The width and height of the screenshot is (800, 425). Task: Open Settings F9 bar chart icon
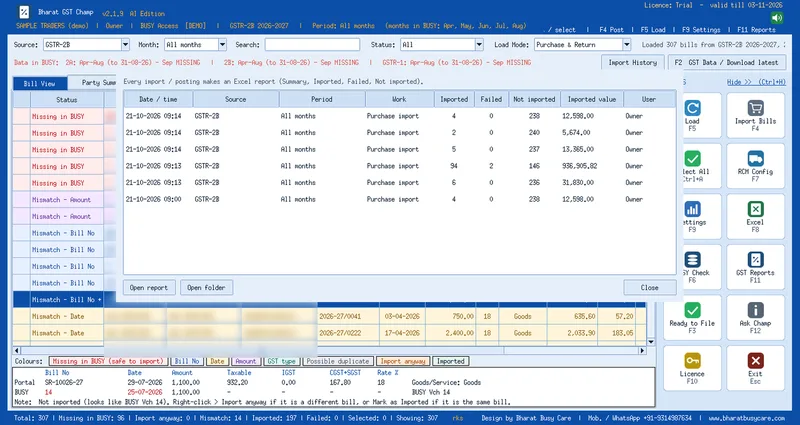692,209
